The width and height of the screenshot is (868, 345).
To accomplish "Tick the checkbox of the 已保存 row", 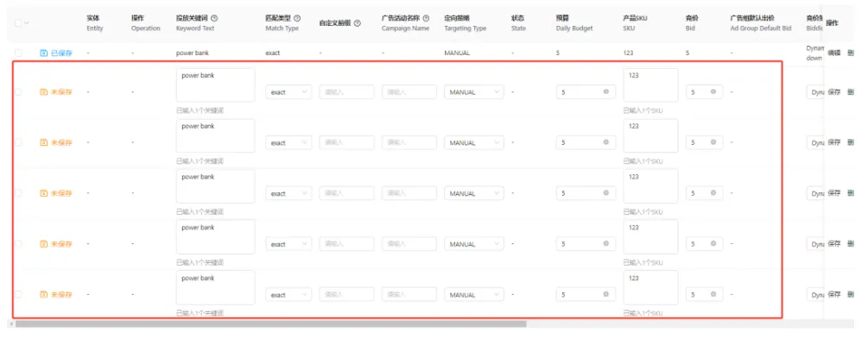I will tap(18, 53).
